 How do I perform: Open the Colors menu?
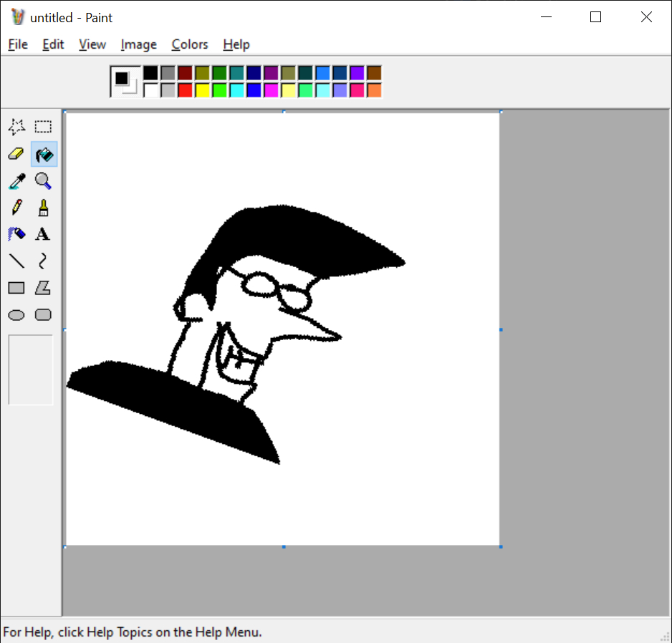tap(190, 44)
